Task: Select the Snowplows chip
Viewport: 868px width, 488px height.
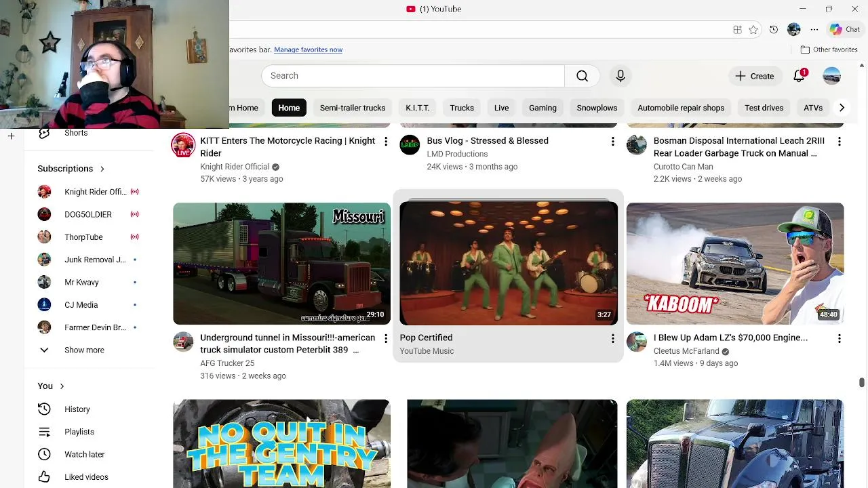Action: click(597, 108)
